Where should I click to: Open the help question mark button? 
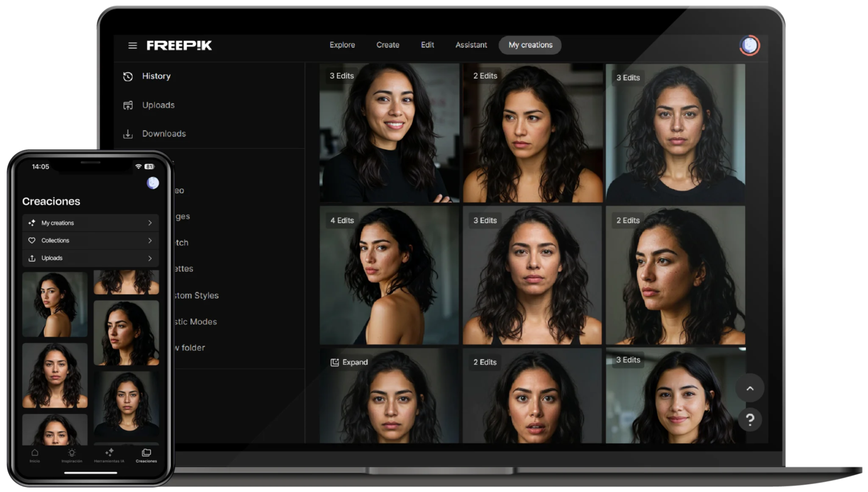(x=750, y=419)
